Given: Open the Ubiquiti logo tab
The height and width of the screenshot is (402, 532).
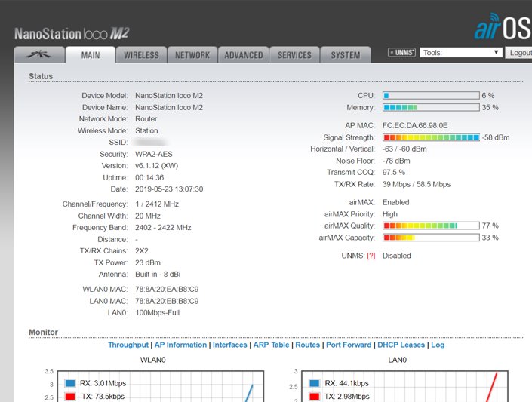Looking at the screenshot, I should click(39, 54).
